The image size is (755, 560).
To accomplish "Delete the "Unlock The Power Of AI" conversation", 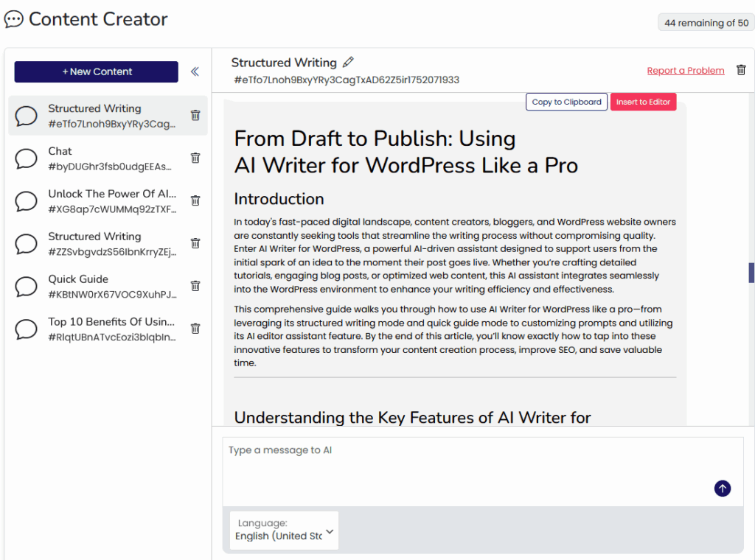I will pos(195,200).
